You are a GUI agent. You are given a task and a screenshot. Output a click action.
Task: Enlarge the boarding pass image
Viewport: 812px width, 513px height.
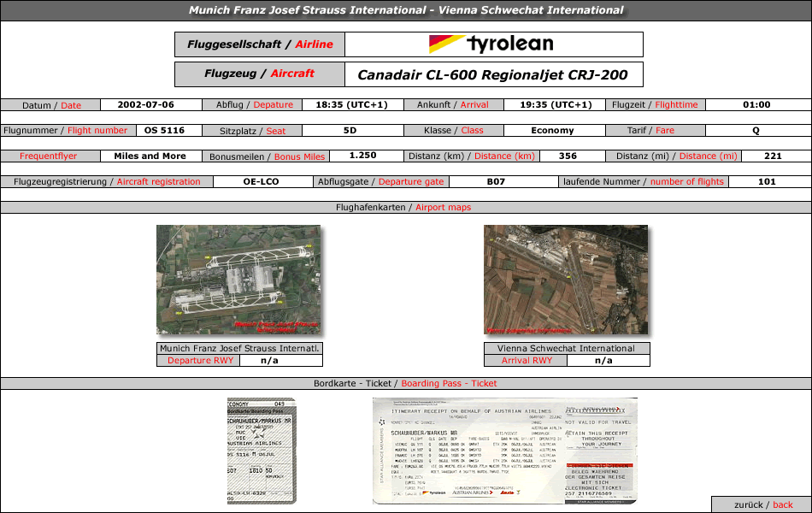point(262,451)
